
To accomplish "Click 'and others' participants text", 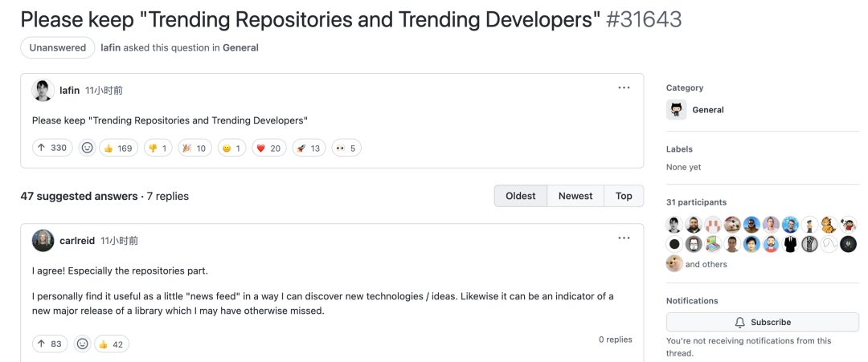I will point(706,264).
